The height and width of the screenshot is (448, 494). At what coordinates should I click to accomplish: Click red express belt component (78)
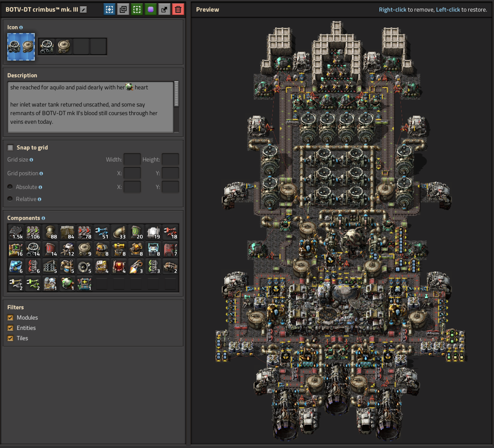pyautogui.click(x=85, y=232)
